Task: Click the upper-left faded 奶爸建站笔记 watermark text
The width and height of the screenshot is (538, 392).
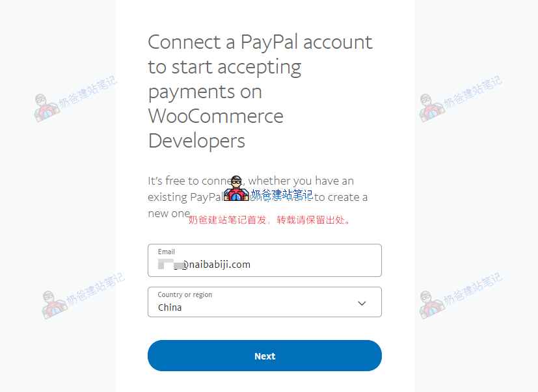Action: (x=88, y=92)
